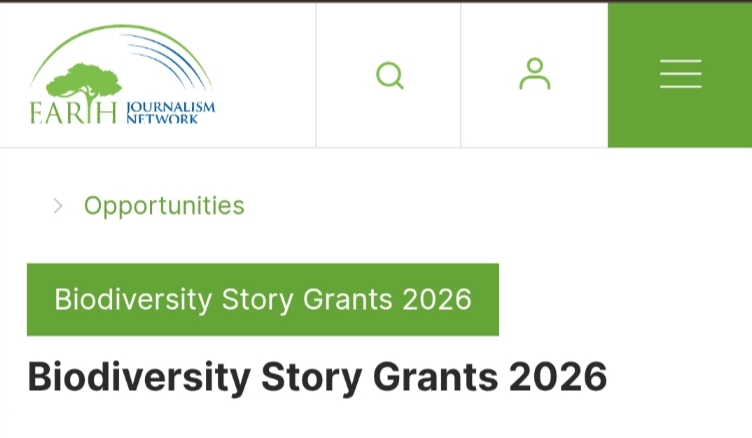Click "JOURNALISM NETWORK" text in the logo

pyautogui.click(x=170, y=112)
